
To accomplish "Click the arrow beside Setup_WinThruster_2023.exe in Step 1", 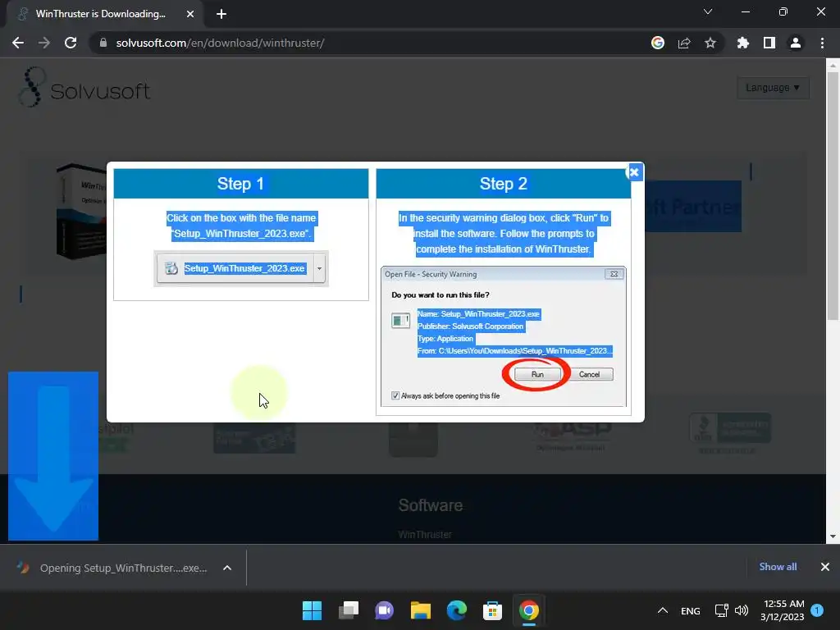I will click(x=319, y=268).
